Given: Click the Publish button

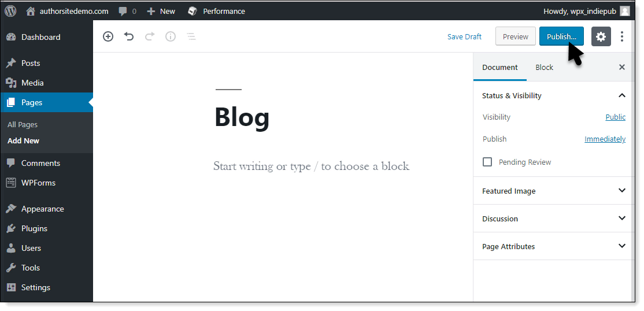Looking at the screenshot, I should pyautogui.click(x=561, y=36).
